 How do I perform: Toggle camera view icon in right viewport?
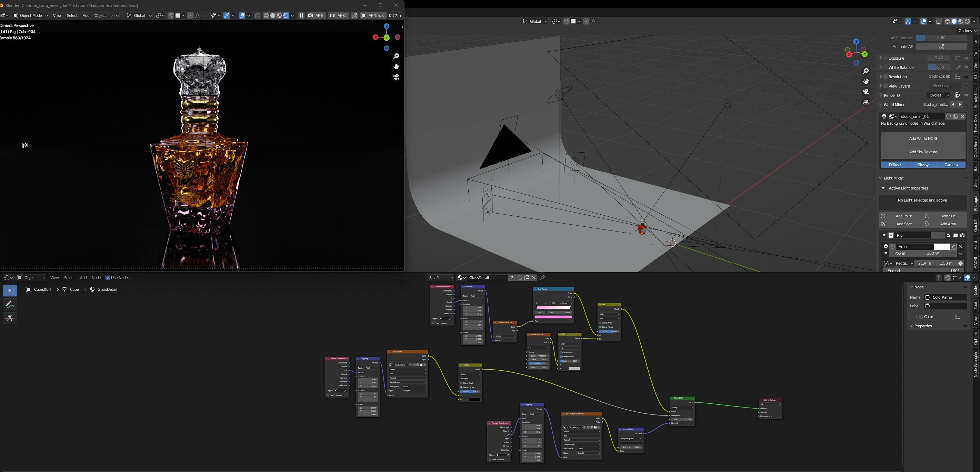tap(866, 92)
